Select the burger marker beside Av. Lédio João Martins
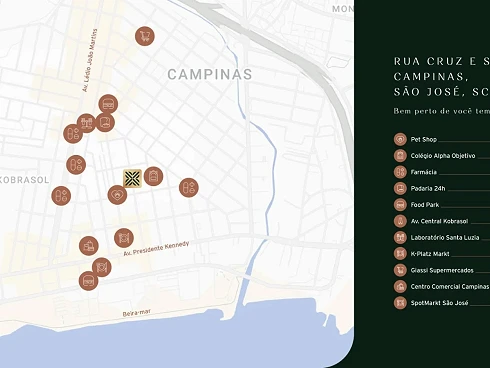The width and height of the screenshot is (490, 368). [108, 104]
